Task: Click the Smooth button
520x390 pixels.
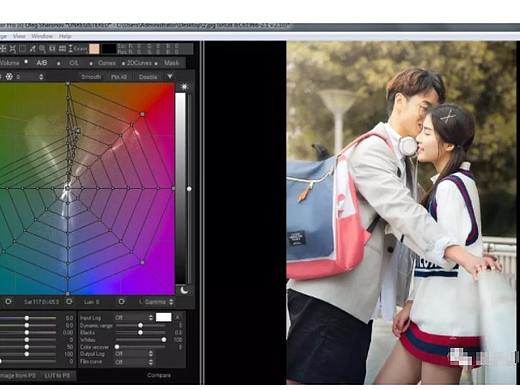Action: tap(91, 77)
